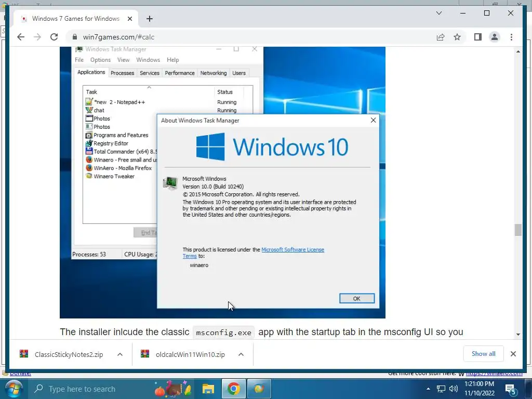Image resolution: width=532 pixels, height=399 pixels.
Task: Click the disabled forward arrow
Action: 37,37
